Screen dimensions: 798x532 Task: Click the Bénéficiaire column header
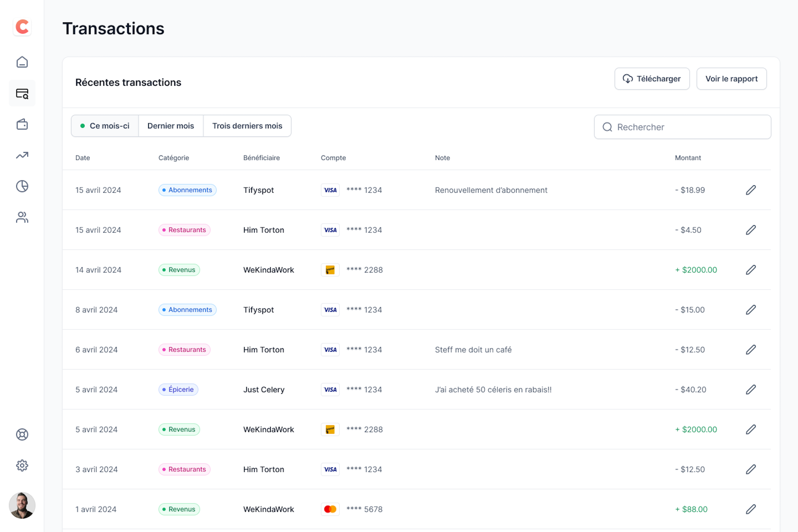click(262, 158)
